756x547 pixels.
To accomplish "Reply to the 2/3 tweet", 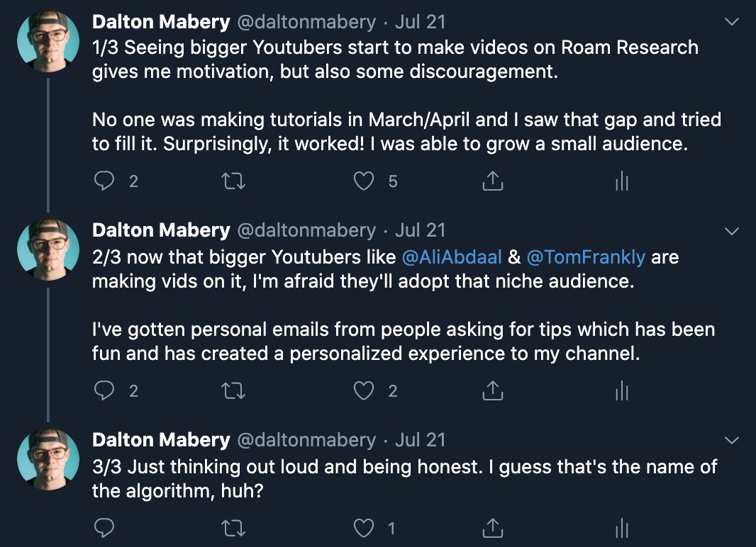I will [104, 390].
